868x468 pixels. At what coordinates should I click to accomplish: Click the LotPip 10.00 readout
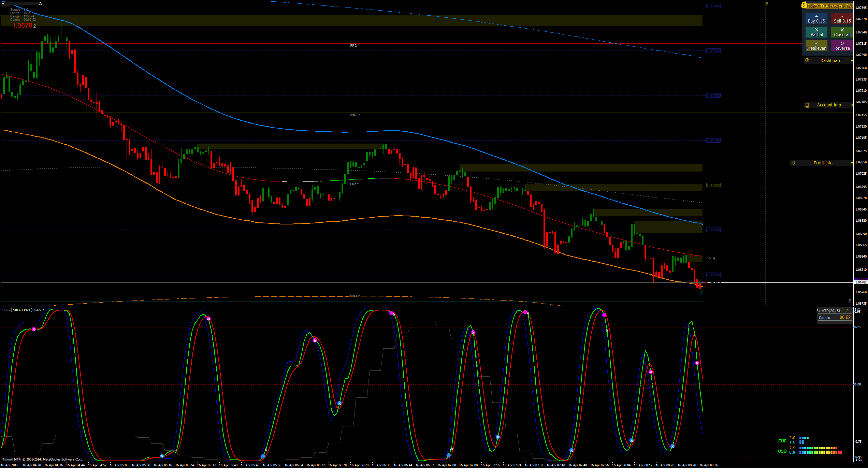pos(21,13)
